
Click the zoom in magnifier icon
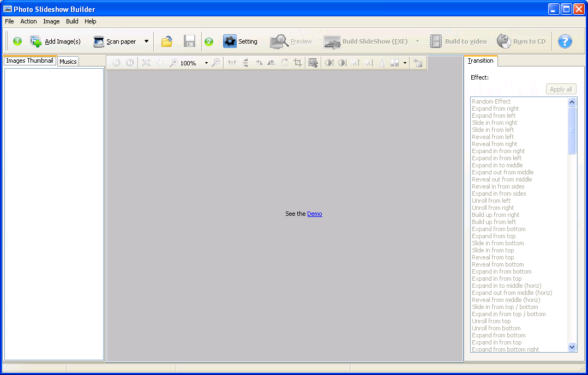pos(173,63)
